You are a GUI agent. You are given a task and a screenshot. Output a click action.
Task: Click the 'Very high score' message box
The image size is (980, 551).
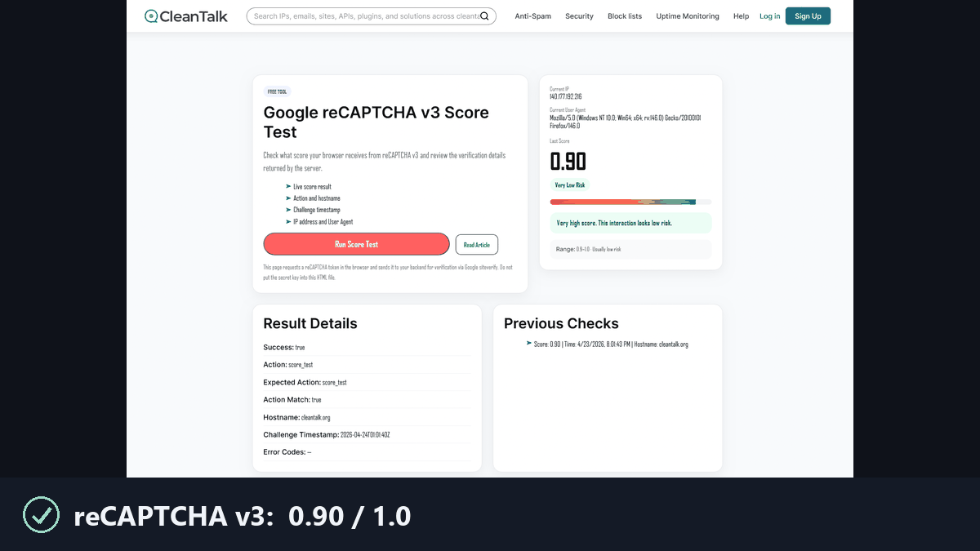click(630, 223)
